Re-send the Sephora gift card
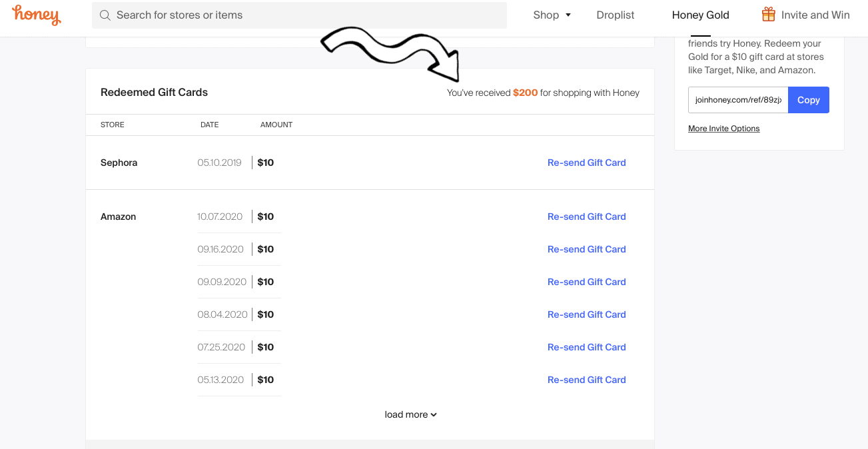Viewport: 868px width, 449px height. click(586, 163)
